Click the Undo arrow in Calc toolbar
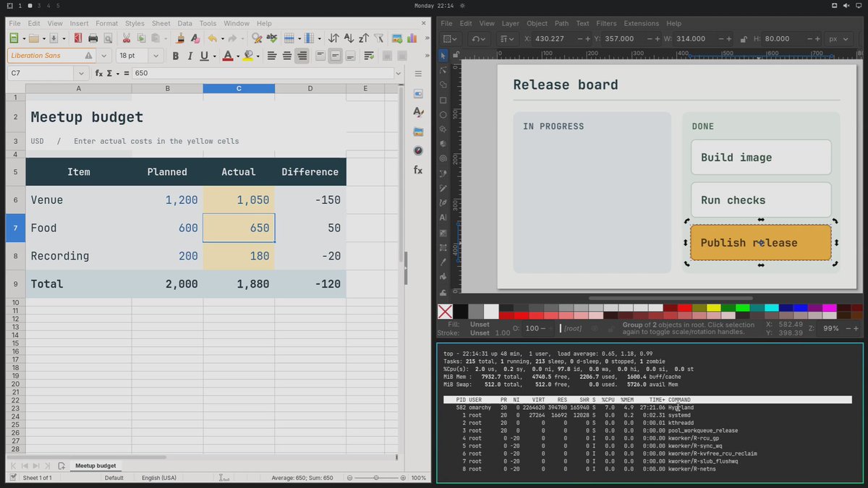This screenshot has width=868, height=488. pyautogui.click(x=212, y=38)
